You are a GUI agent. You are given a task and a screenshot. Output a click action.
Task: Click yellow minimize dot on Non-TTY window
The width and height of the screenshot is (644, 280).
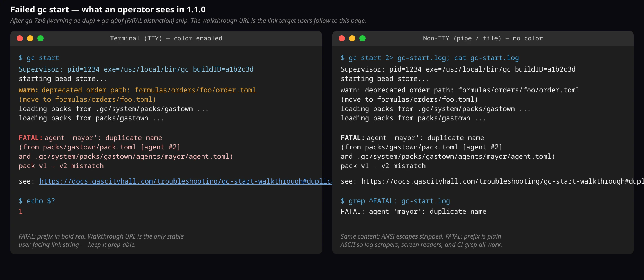point(352,38)
